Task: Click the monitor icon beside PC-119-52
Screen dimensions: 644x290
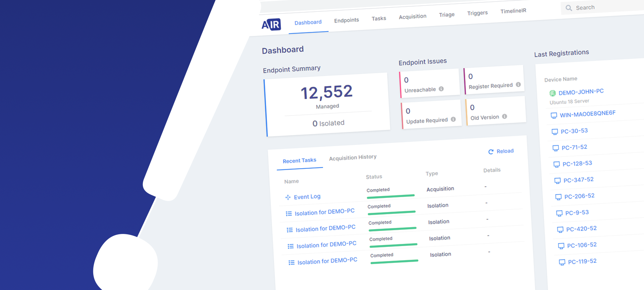Action: pyautogui.click(x=562, y=262)
